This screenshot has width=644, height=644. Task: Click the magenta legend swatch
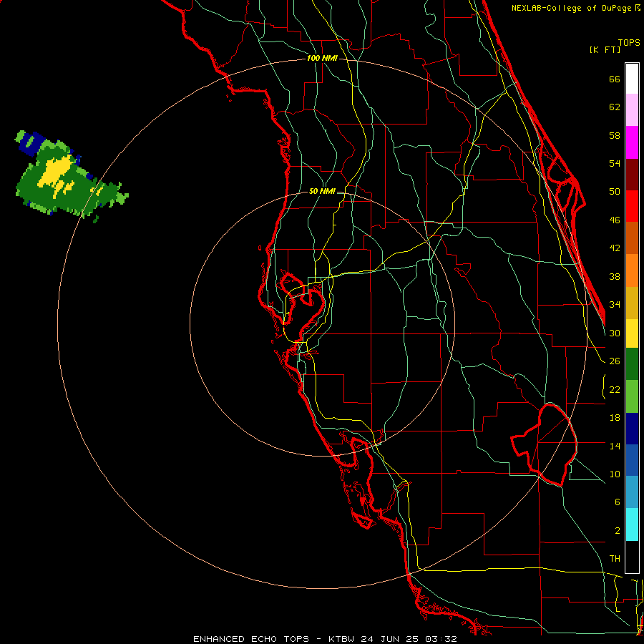pyautogui.click(x=632, y=142)
